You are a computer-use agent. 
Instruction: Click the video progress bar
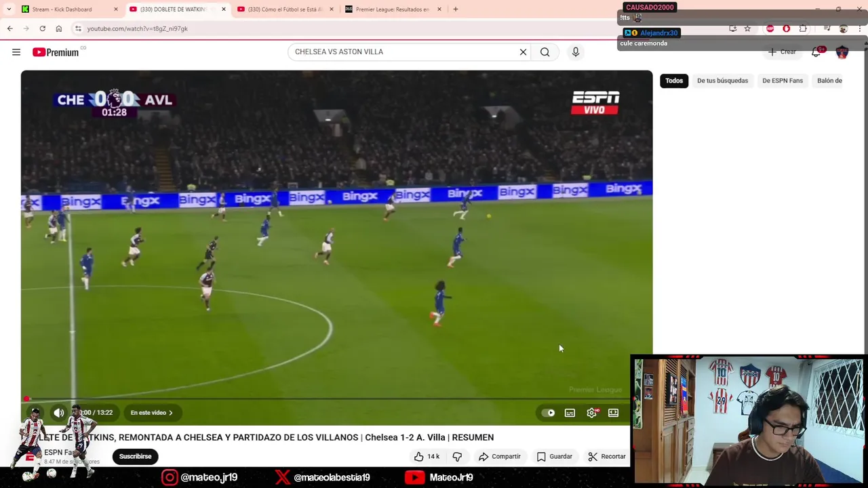point(336,399)
